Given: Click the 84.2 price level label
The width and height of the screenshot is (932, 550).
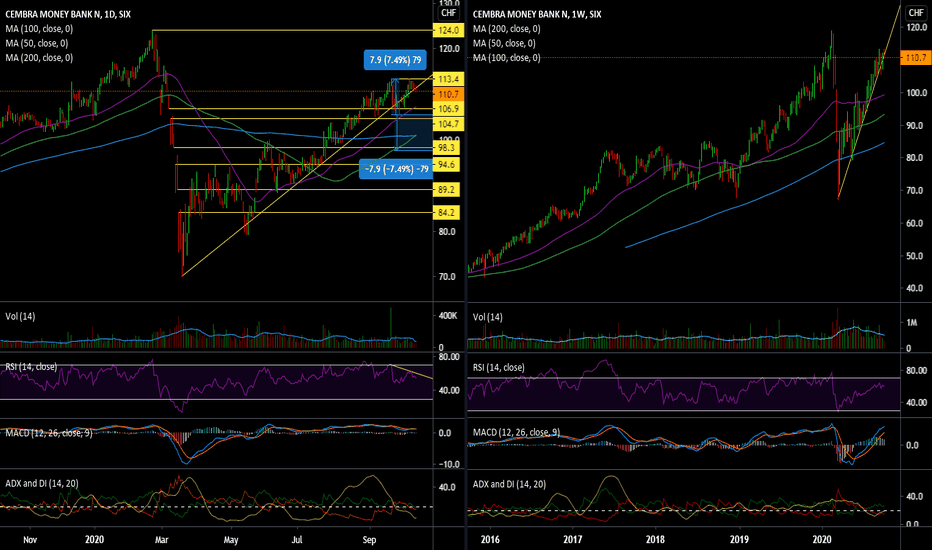Looking at the screenshot, I should click(446, 212).
